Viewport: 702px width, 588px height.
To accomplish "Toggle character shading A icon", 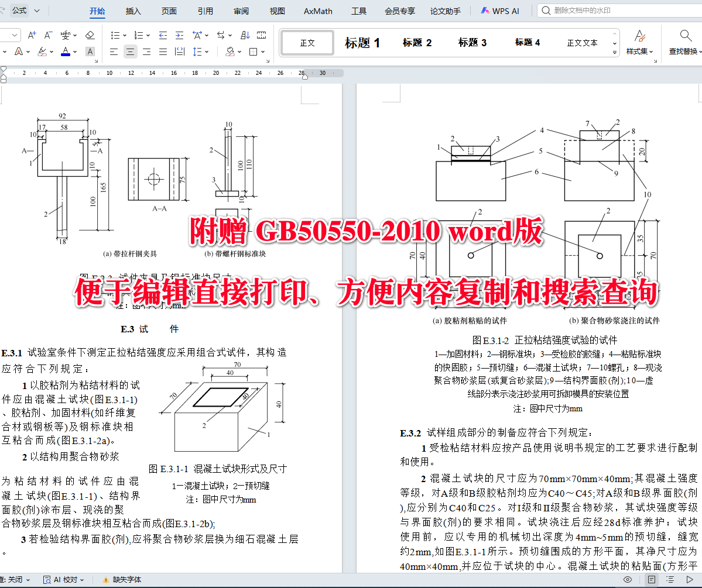I will pyautogui.click(x=90, y=52).
